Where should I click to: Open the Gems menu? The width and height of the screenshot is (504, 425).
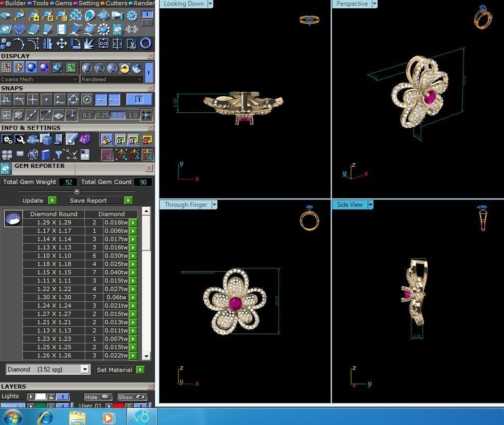[61, 3]
